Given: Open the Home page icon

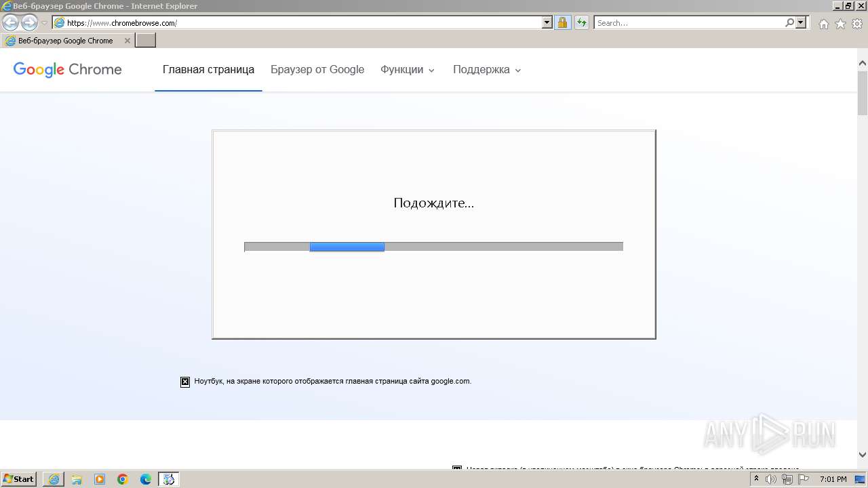Looking at the screenshot, I should pos(824,24).
